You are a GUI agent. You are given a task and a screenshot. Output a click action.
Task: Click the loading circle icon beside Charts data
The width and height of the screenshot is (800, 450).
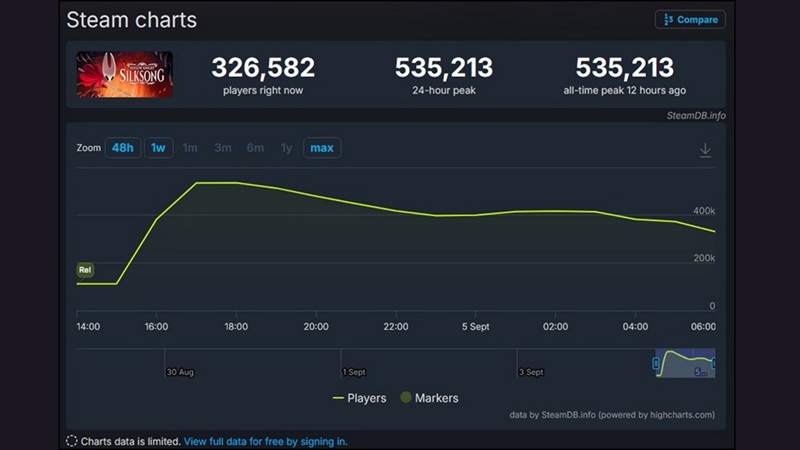click(x=71, y=441)
